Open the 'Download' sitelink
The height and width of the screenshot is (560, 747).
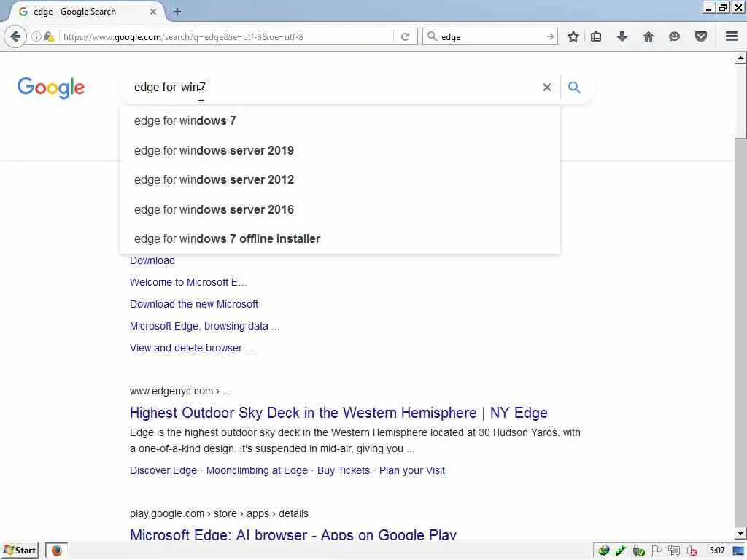[152, 260]
